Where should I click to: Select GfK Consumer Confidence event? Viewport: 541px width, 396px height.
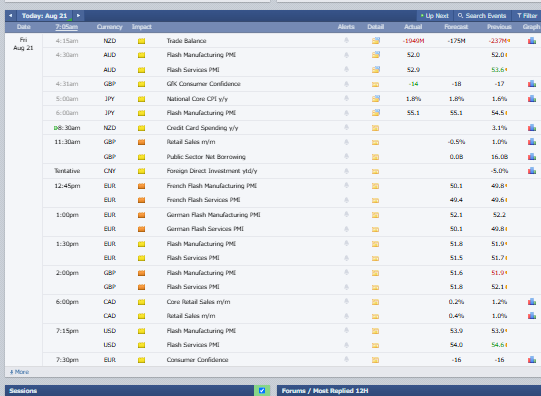204,84
